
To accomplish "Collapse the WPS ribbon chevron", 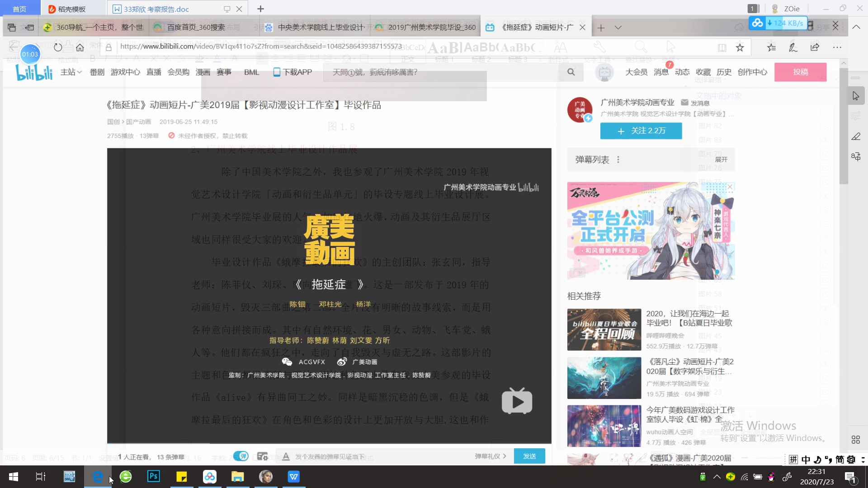I will coord(856,27).
